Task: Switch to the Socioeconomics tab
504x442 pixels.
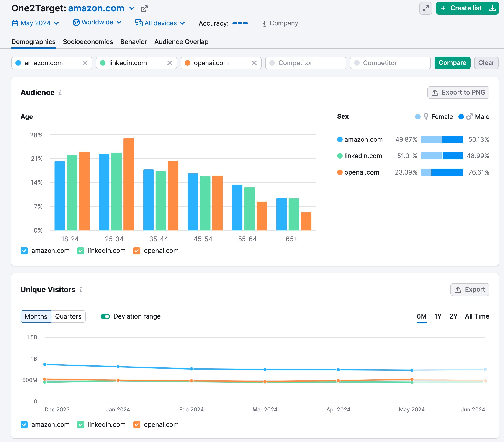Action: (88, 42)
